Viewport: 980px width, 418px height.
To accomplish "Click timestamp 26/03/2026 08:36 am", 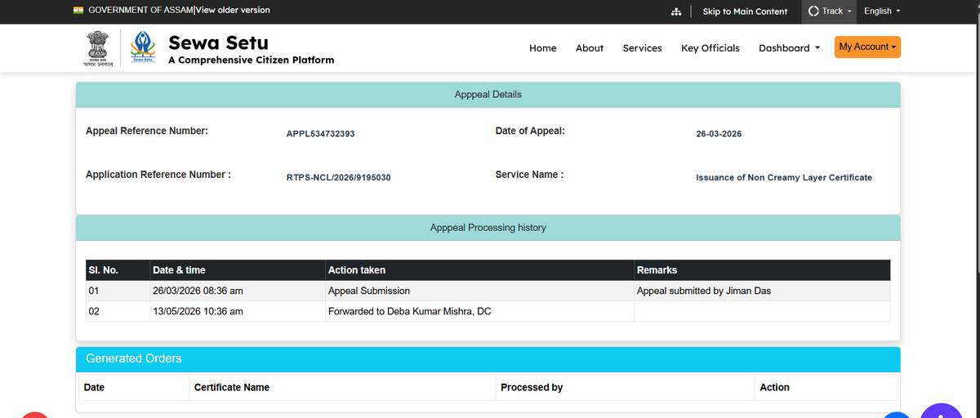I will [x=198, y=291].
